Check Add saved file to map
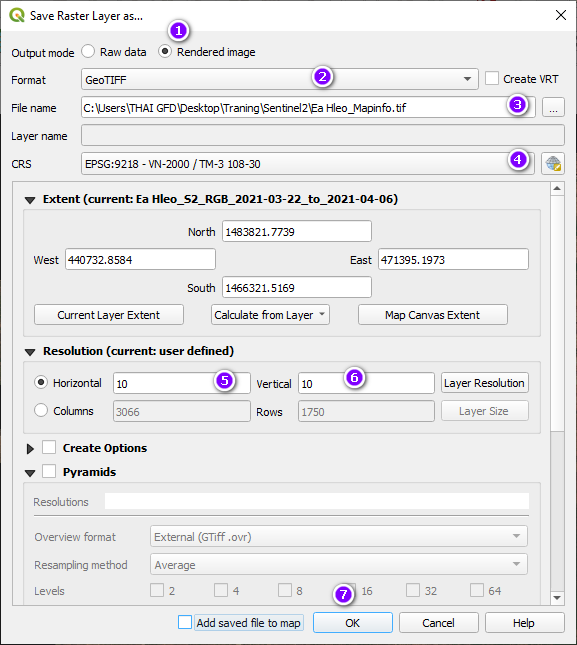 185,622
